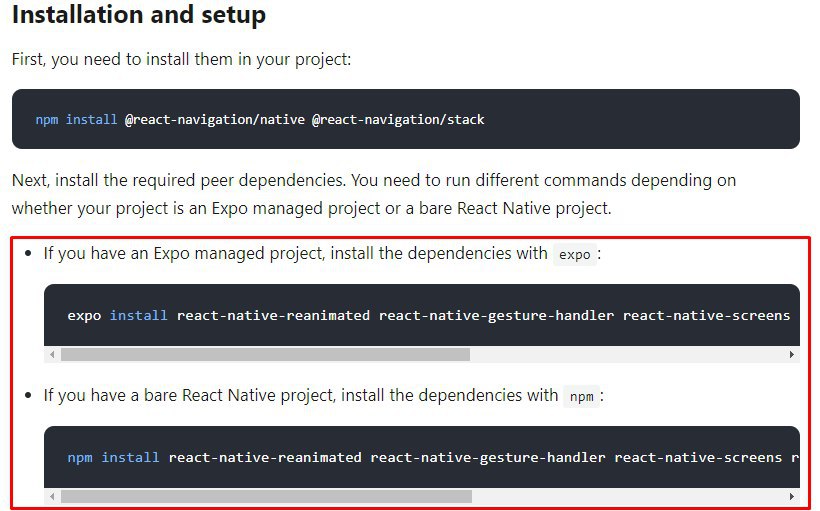Click the scrollbar thumb under the expo install command
Screen dimensions: 820x511
pyautogui.click(x=265, y=355)
